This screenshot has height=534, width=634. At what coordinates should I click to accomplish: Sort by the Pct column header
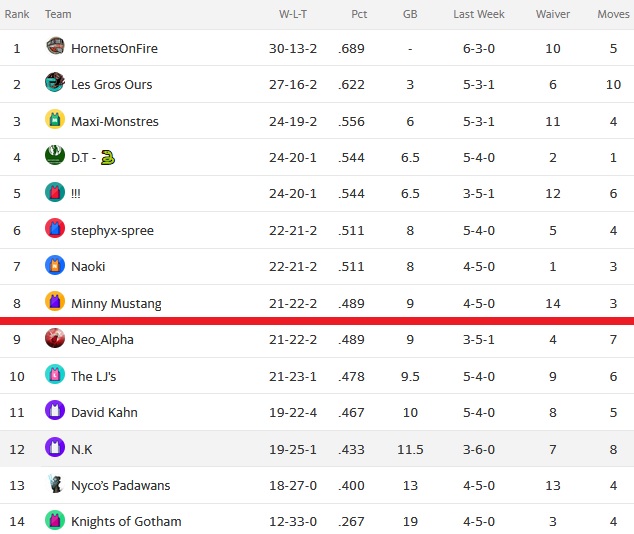click(359, 14)
